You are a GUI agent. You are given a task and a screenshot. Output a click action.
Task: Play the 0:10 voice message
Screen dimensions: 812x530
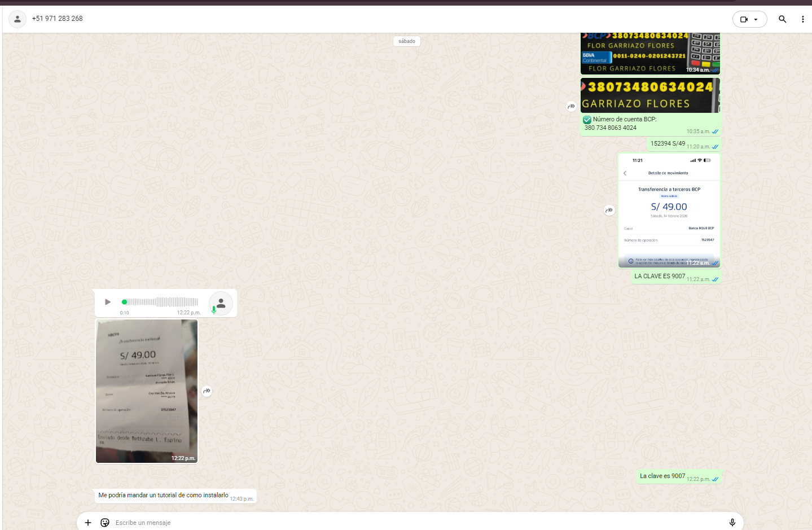tap(108, 302)
